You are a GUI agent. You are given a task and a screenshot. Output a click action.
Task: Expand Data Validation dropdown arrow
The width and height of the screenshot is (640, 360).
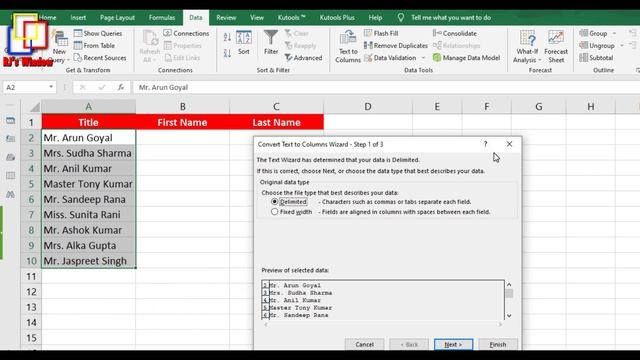coord(423,58)
